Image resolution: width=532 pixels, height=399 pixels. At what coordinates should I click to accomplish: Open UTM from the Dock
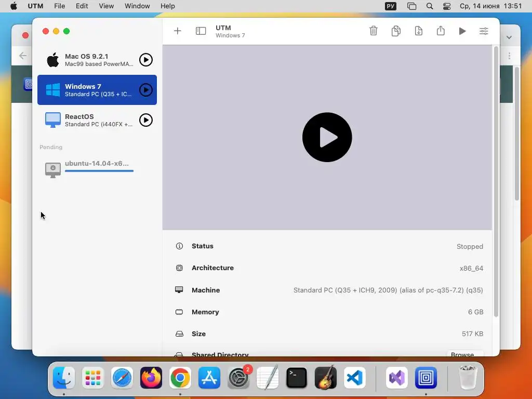click(426, 378)
